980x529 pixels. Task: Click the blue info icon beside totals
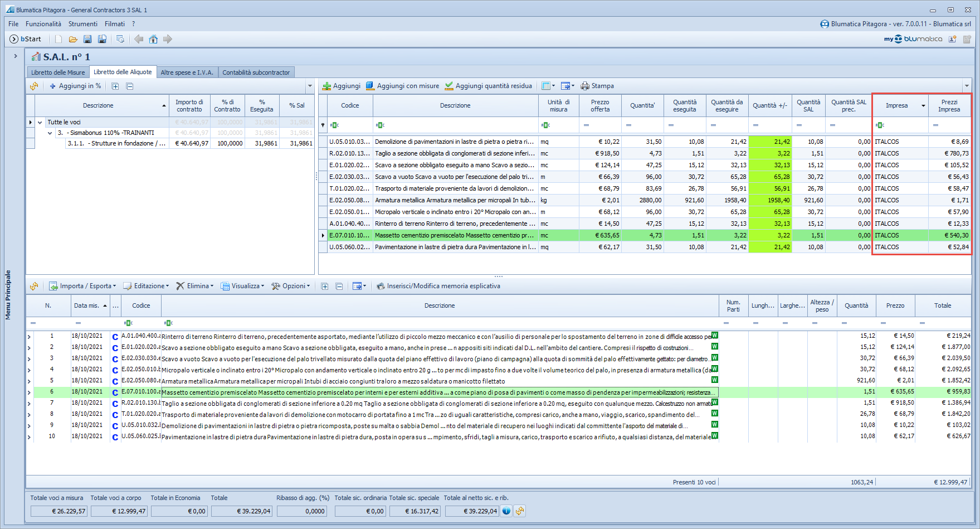(x=506, y=511)
